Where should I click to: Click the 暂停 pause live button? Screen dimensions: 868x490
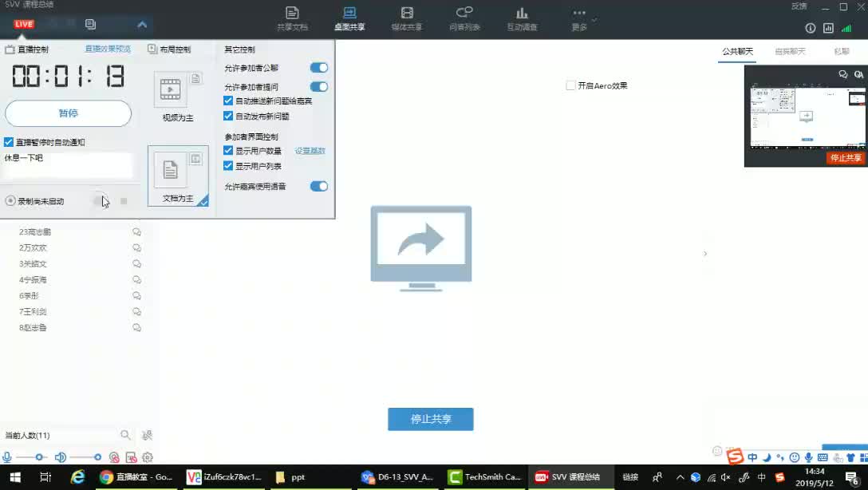68,113
